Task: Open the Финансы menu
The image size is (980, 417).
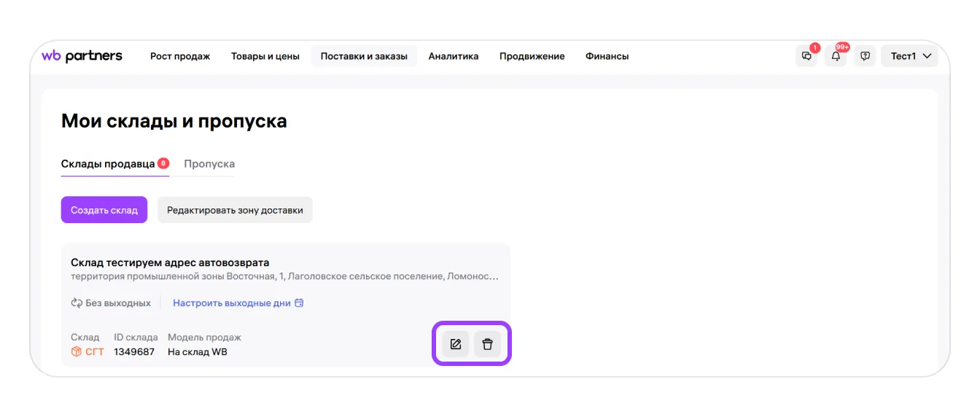Action: 607,56
